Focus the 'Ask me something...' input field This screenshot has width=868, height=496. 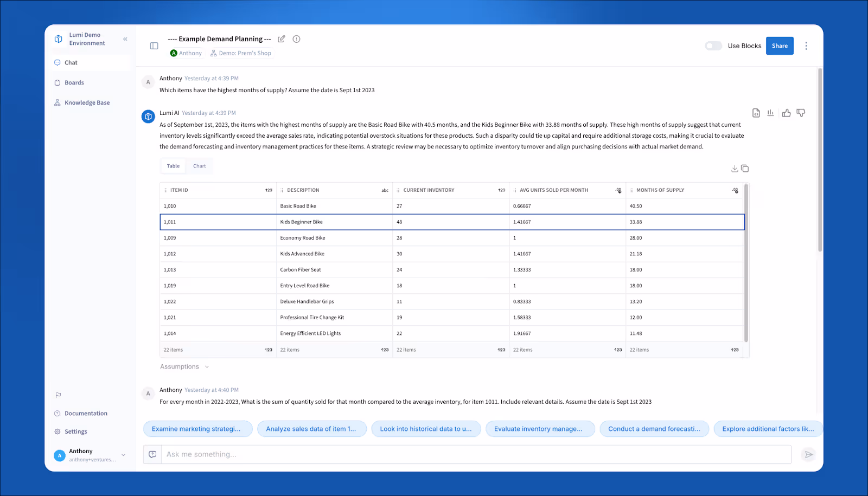[476, 454]
